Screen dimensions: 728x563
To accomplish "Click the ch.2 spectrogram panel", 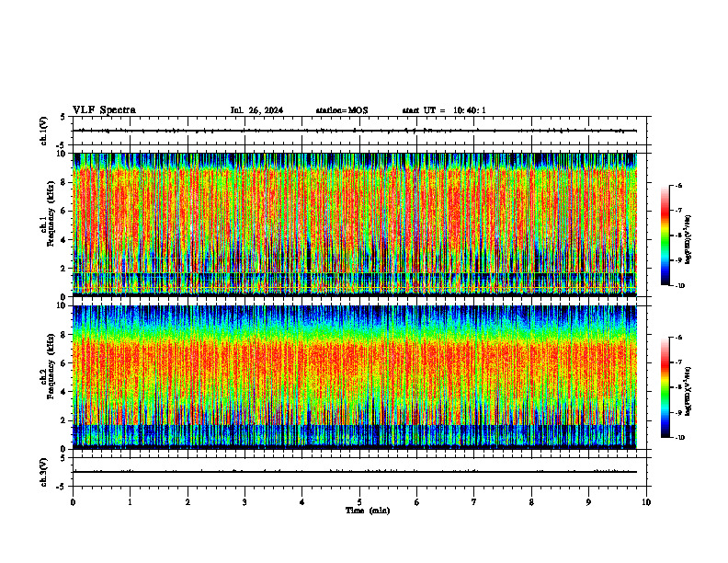I will [x=355, y=377].
